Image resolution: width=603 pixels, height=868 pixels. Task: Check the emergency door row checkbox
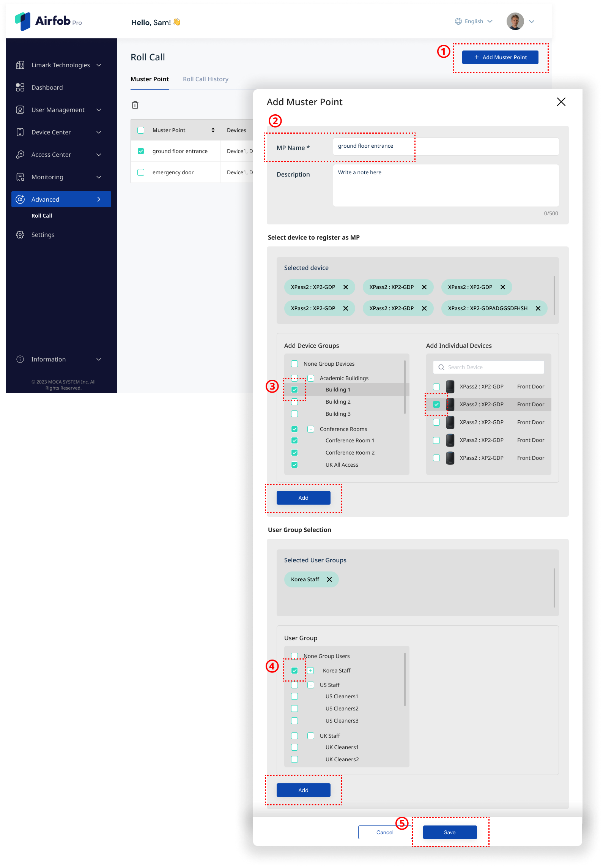(141, 172)
